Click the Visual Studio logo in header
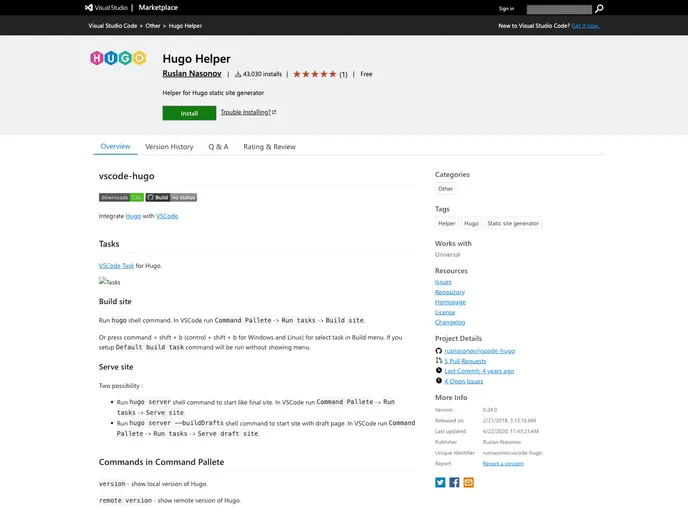 pos(106,7)
